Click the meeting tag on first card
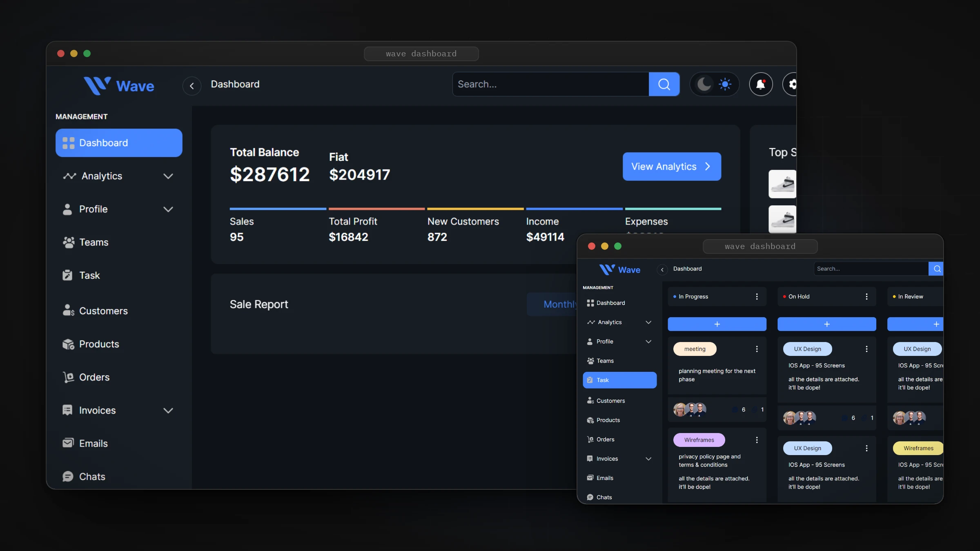 [x=695, y=349]
